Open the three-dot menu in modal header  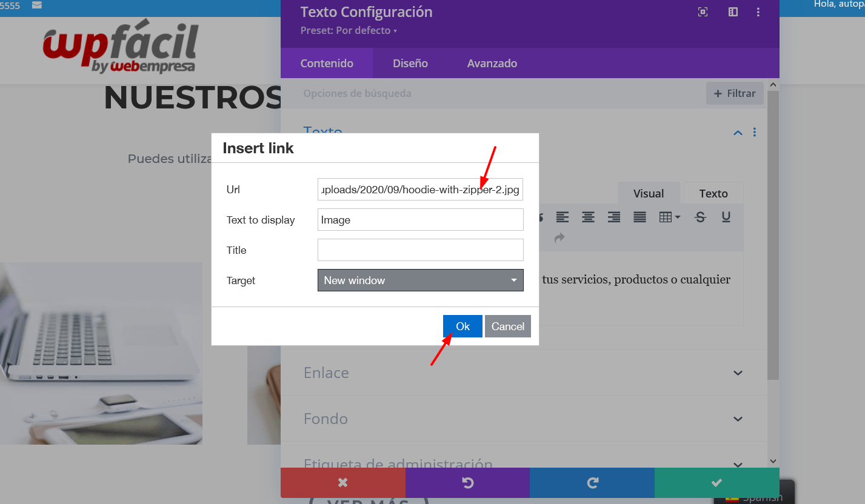pyautogui.click(x=758, y=12)
